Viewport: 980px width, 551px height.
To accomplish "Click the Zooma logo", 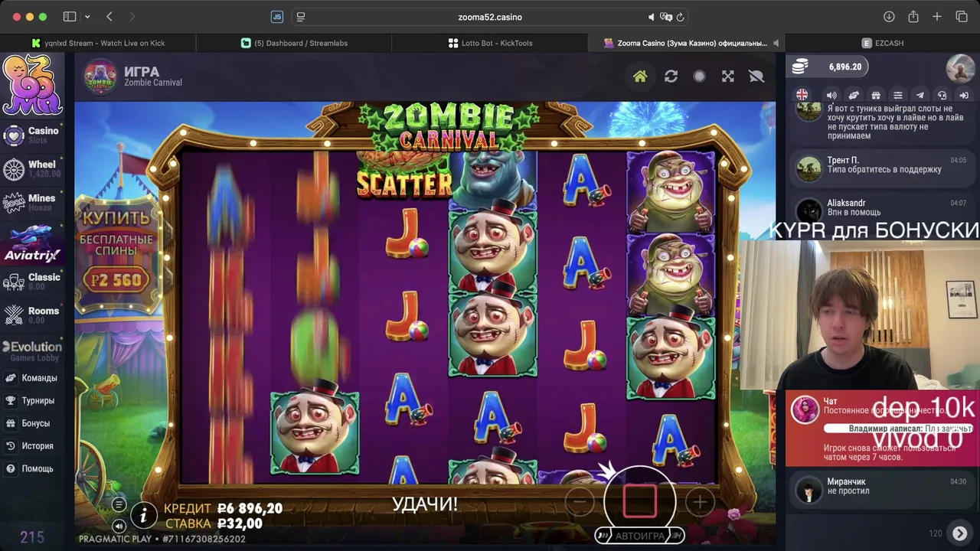I will click(x=31, y=84).
